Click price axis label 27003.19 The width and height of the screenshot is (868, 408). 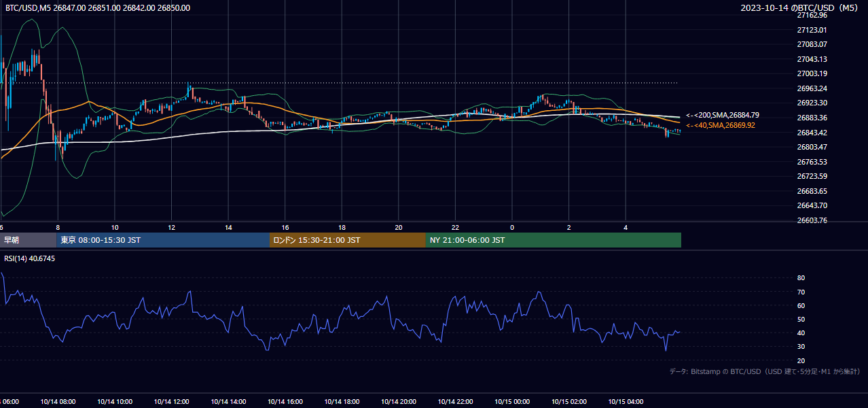(x=812, y=73)
